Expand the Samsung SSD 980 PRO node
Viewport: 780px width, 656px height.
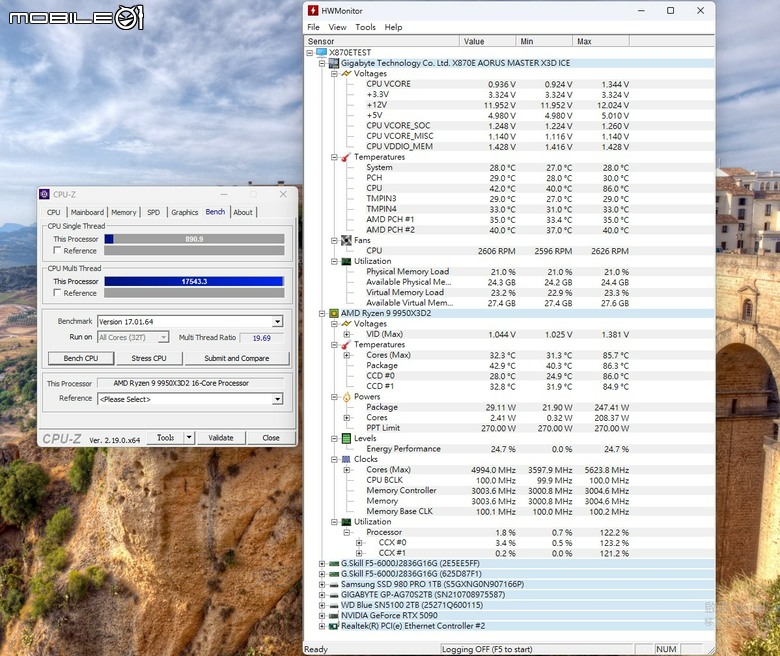tap(322, 584)
